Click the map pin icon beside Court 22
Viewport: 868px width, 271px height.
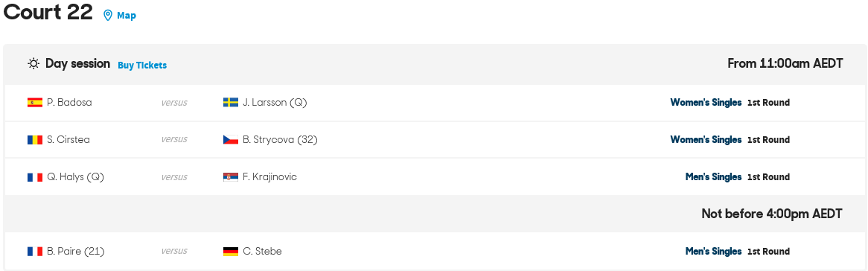[108, 16]
